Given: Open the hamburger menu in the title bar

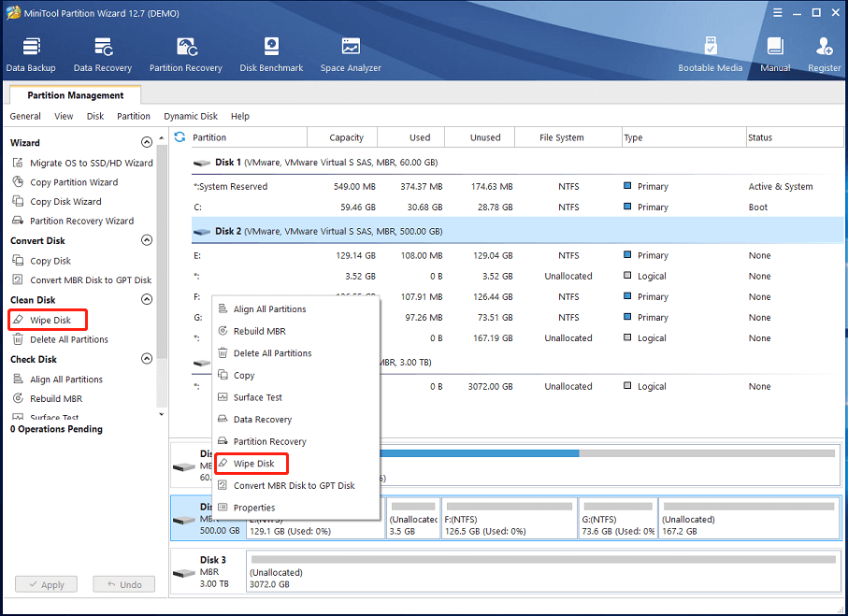Looking at the screenshot, I should point(778,13).
